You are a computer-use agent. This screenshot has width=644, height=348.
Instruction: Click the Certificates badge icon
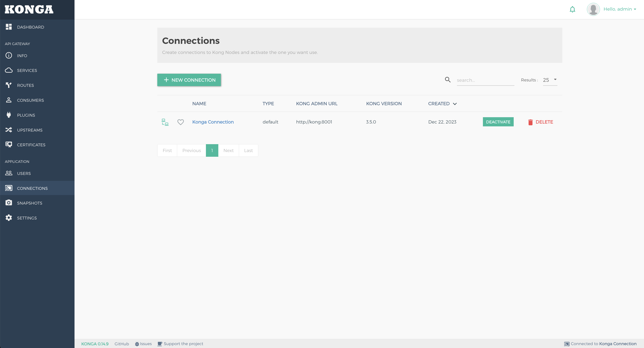pyautogui.click(x=9, y=145)
